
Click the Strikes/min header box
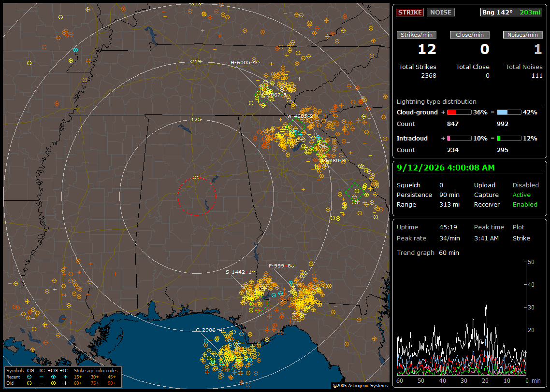coord(416,35)
